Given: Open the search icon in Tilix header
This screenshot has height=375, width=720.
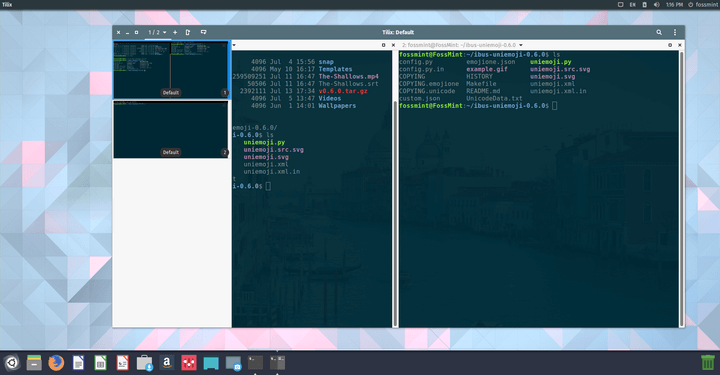Looking at the screenshot, I should (x=659, y=32).
